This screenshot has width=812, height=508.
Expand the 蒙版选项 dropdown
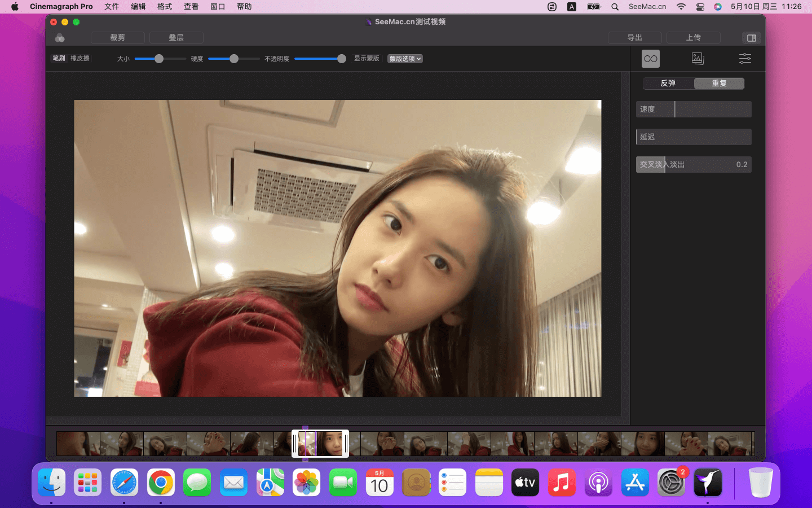(405, 59)
